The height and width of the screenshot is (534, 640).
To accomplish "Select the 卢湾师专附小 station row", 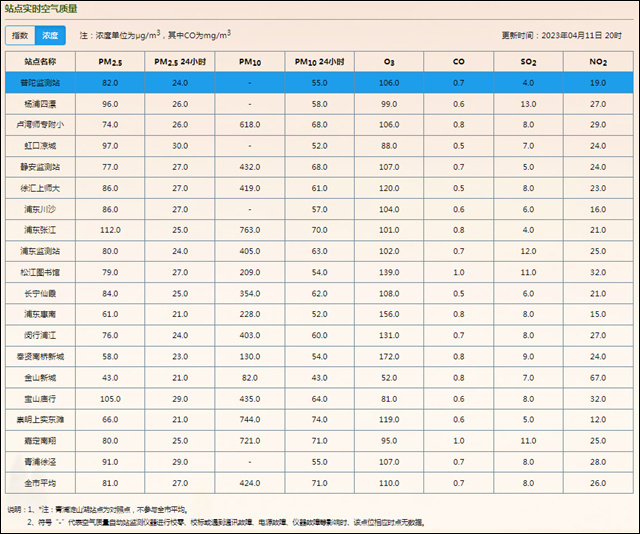I will (319, 125).
